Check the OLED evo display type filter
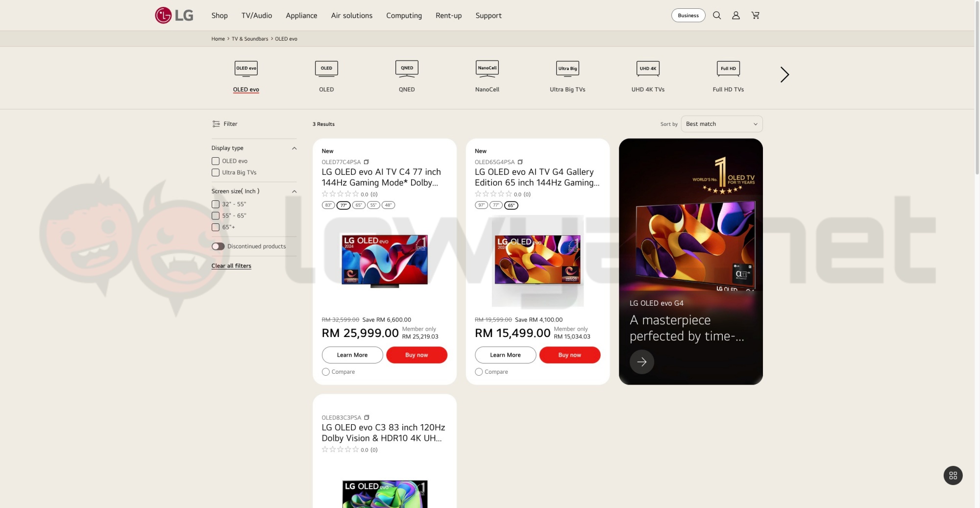Image resolution: width=980 pixels, height=508 pixels. click(x=216, y=161)
